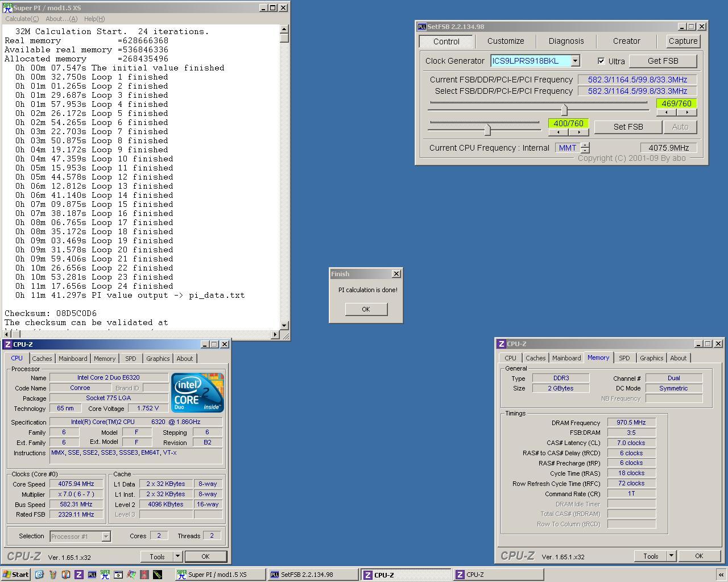
Task: Open the Memory tab in the lower-left CPU-Z window
Action: [105, 359]
